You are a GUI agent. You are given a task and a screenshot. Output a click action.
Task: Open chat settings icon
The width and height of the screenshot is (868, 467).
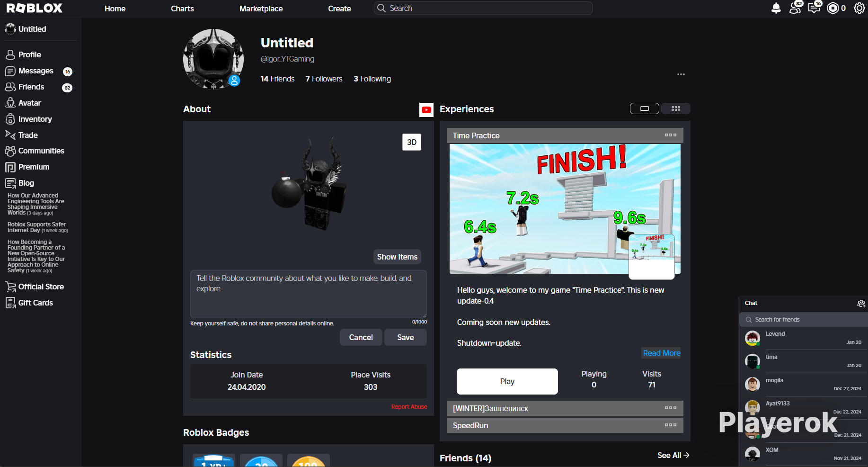click(x=861, y=304)
